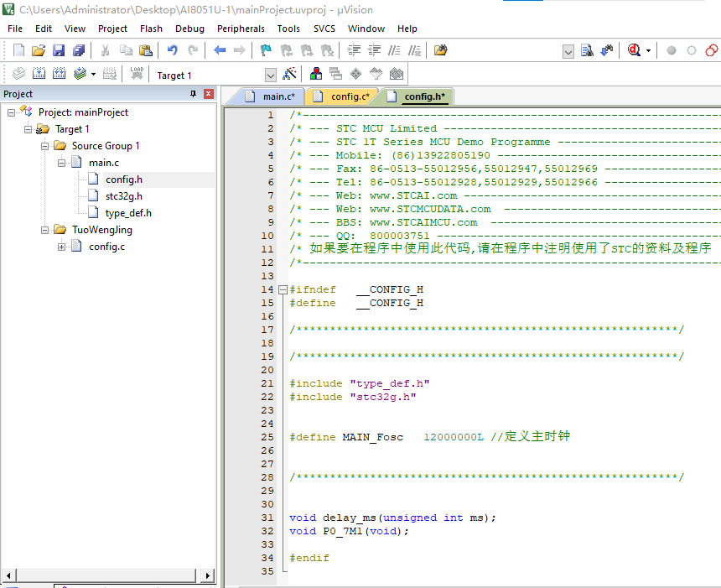The height and width of the screenshot is (588, 721).
Task: Start the debug session icon
Action: click(634, 50)
